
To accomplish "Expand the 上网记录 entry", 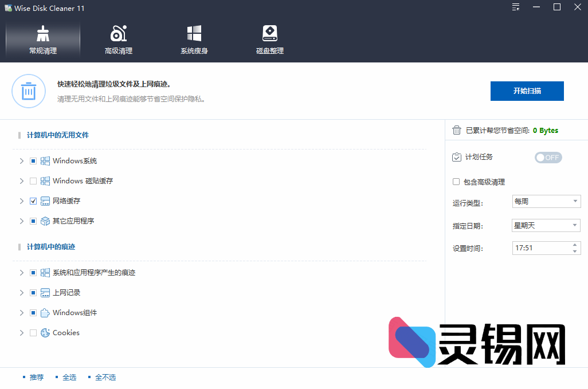I will click(21, 292).
